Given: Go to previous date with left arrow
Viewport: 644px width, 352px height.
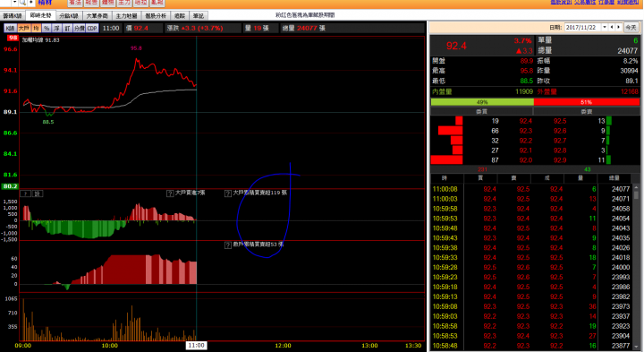Looking at the screenshot, I should (612, 27).
